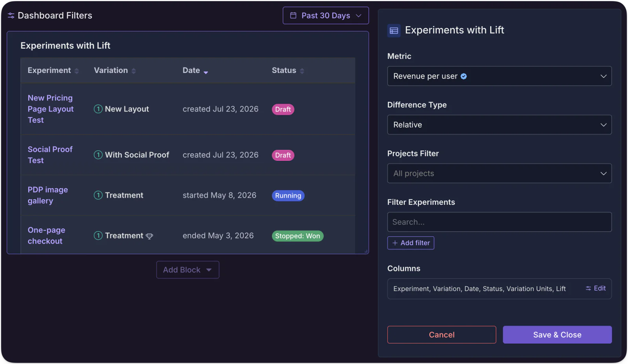
Task: Click the 'With Social Proof' variation name
Action: click(x=137, y=155)
